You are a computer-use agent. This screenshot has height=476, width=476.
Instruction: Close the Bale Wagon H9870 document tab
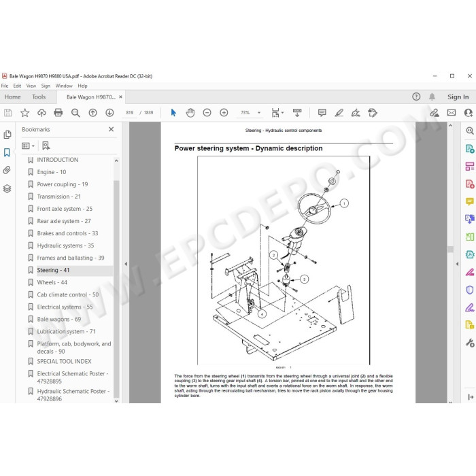[x=120, y=97]
